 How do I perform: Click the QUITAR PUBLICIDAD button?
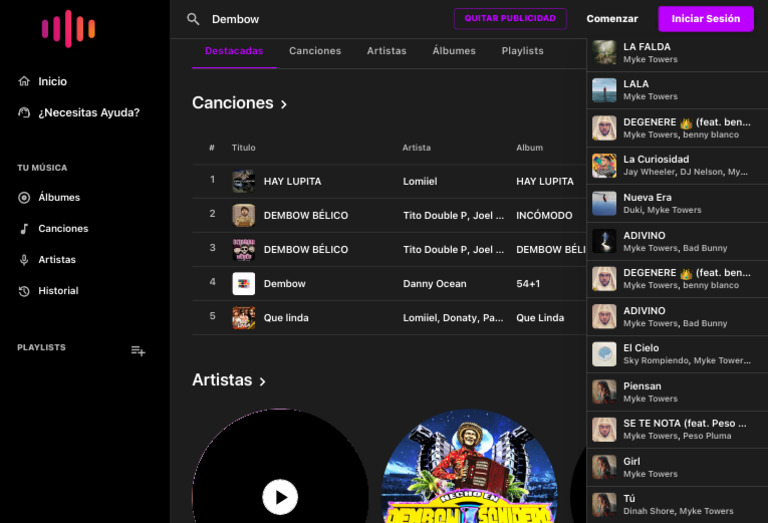click(510, 19)
